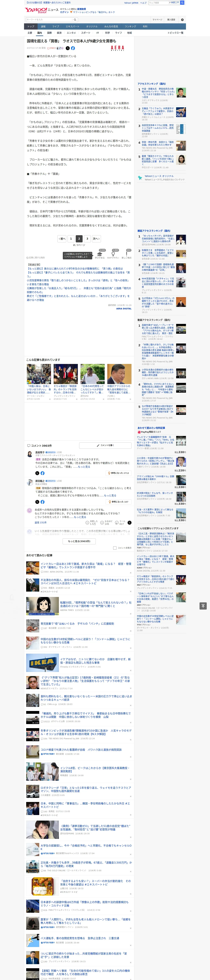The height and width of the screenshot is (980, 210).
Task: Share the user comment on X
Action: pos(129,523)
